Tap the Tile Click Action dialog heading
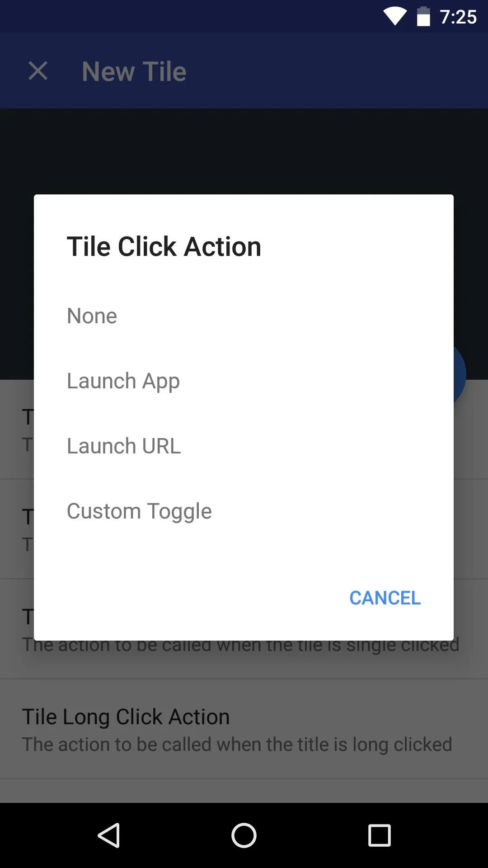488x868 pixels. (164, 246)
